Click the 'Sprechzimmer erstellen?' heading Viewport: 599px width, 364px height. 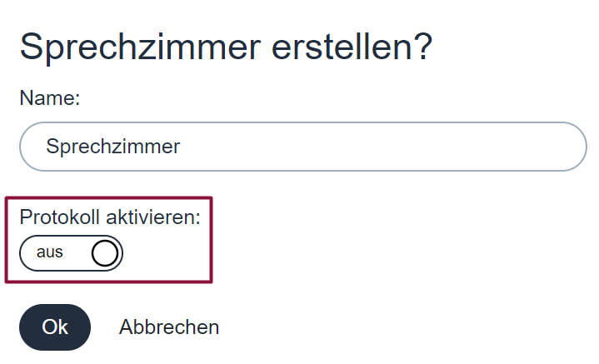coord(226,47)
